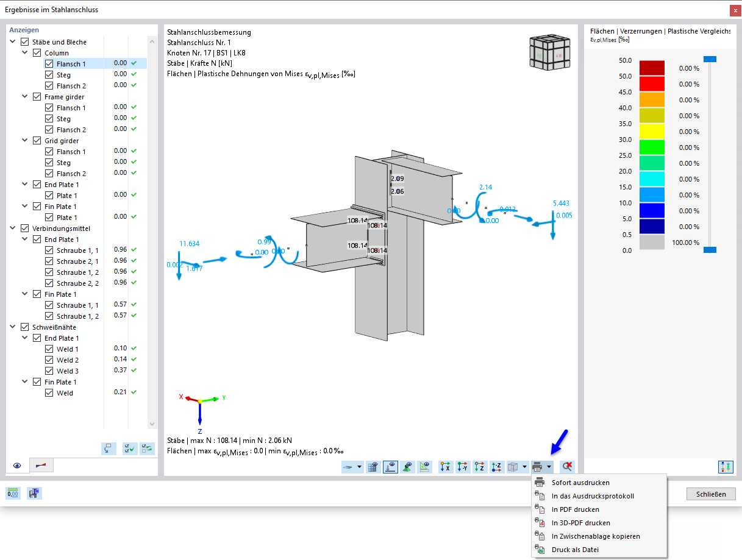Uncheck the Verbindungsmittel checkbox
Viewport: 742px width, 560px height.
(x=25, y=229)
